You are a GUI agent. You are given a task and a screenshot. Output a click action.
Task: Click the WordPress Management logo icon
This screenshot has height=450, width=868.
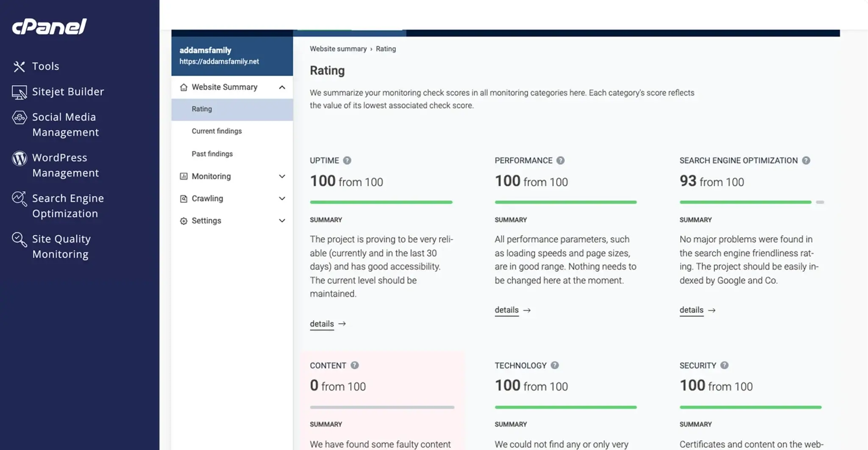(x=19, y=158)
